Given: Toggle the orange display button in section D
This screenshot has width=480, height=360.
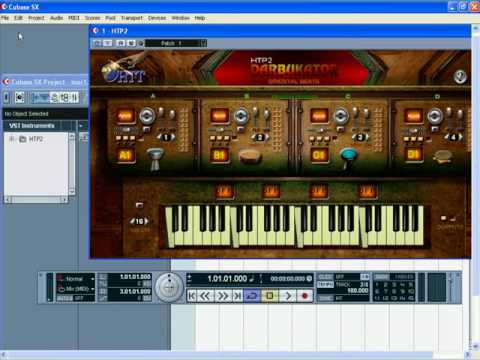Looking at the screenshot, I should point(413,116).
